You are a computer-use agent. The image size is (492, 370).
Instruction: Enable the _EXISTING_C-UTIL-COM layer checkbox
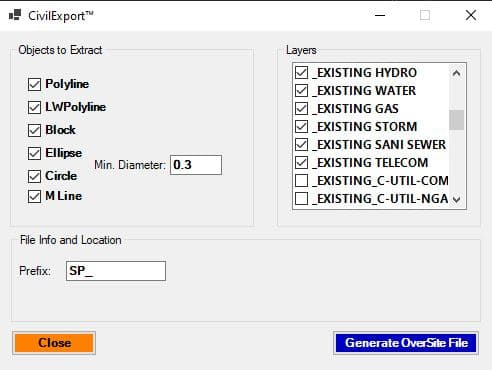click(302, 181)
